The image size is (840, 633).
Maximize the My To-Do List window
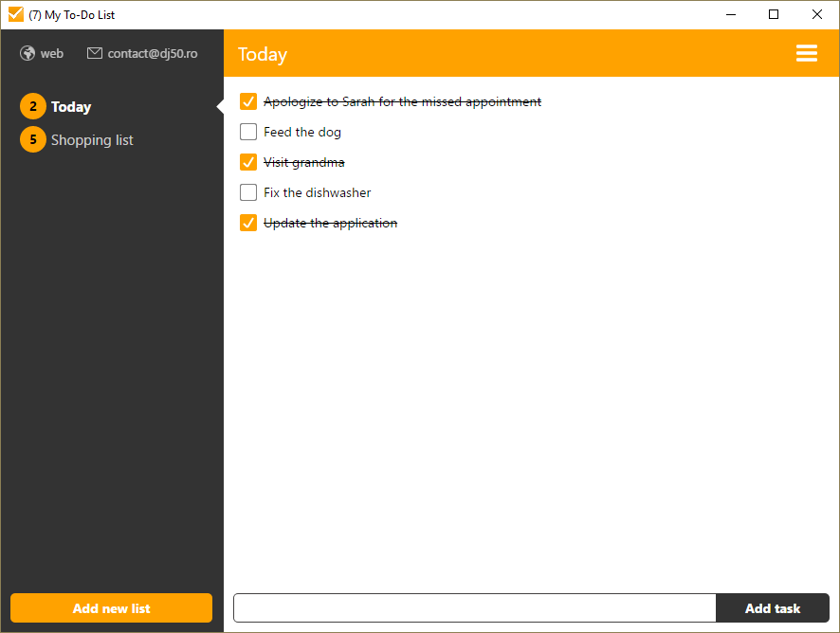pos(774,14)
